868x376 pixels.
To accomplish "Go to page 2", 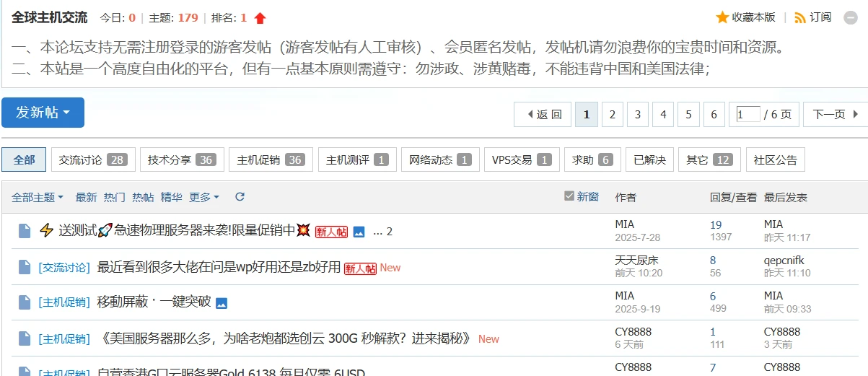I will 612,114.
